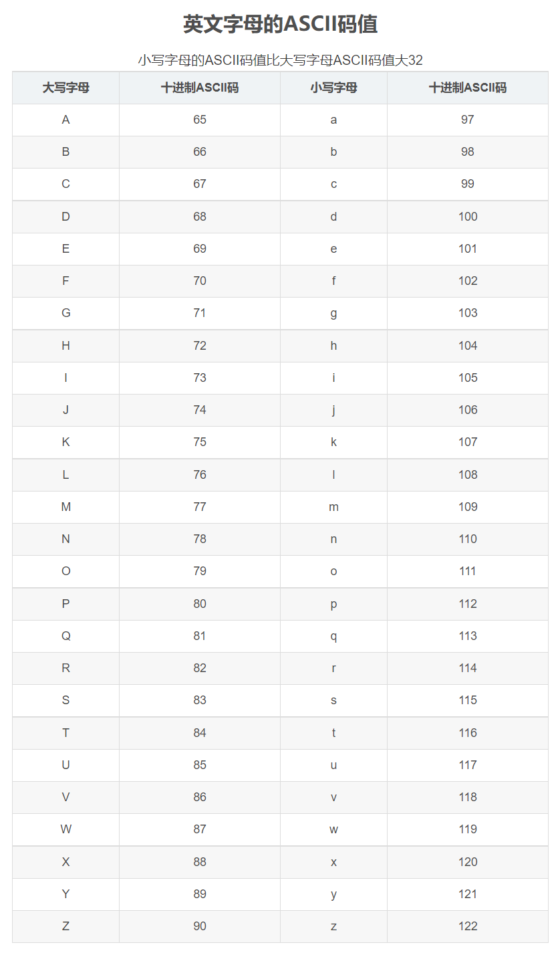This screenshot has width=560, height=957.
Task: Click the cell with ASCII code 90
Action: (200, 926)
